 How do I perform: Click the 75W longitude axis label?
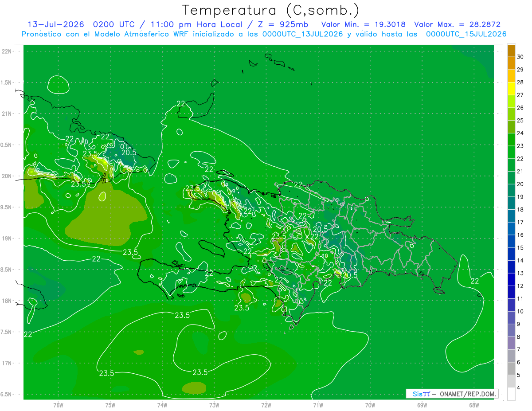(110, 405)
